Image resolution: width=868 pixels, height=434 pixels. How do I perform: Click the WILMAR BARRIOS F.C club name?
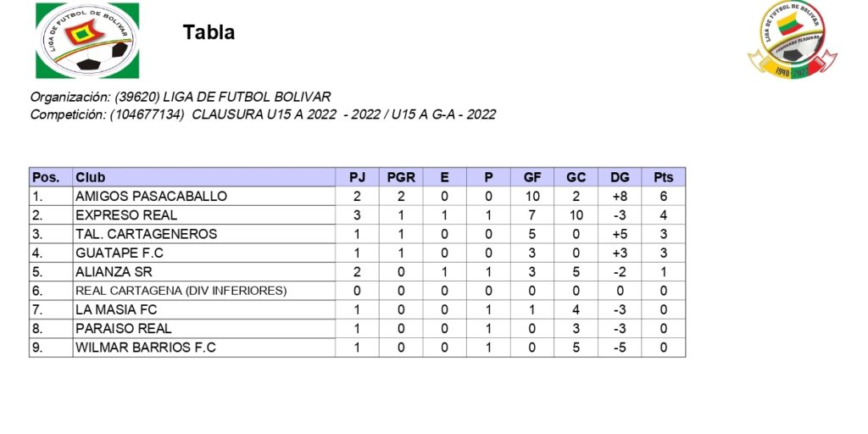146,348
